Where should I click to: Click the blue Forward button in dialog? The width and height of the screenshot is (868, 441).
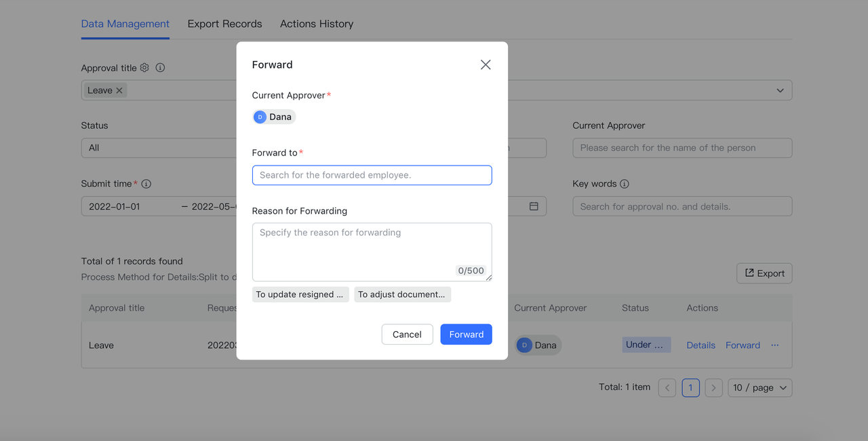466,334
